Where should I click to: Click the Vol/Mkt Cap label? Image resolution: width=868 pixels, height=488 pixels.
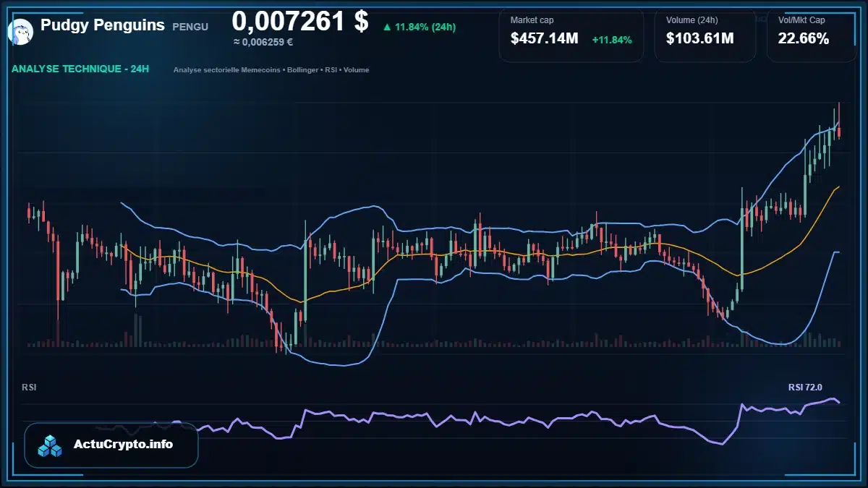pyautogui.click(x=801, y=20)
